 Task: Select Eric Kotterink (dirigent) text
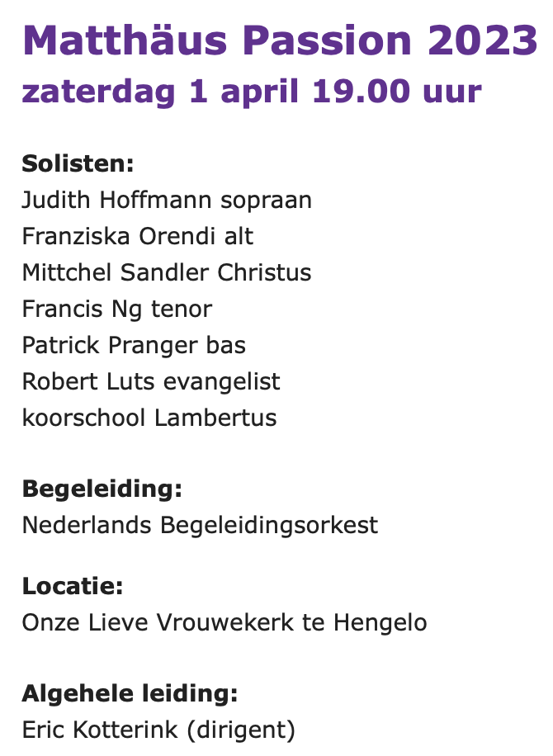pos(158,730)
